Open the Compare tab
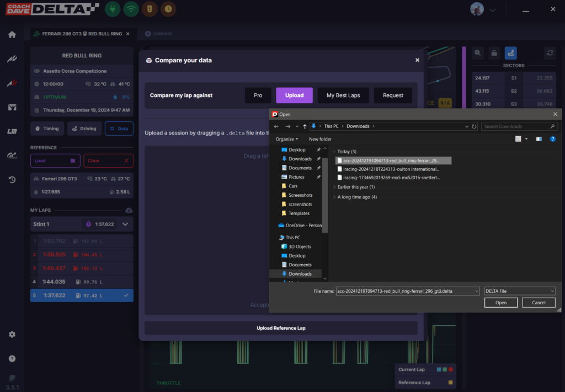 coord(158,34)
